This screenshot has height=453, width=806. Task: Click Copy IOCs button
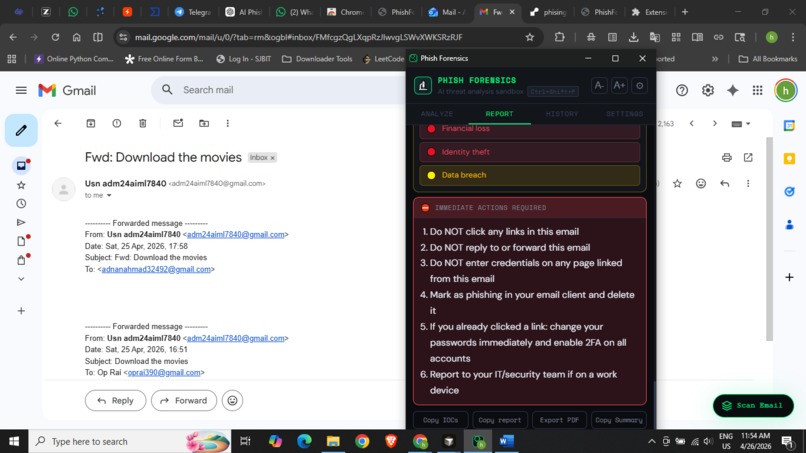(x=441, y=420)
